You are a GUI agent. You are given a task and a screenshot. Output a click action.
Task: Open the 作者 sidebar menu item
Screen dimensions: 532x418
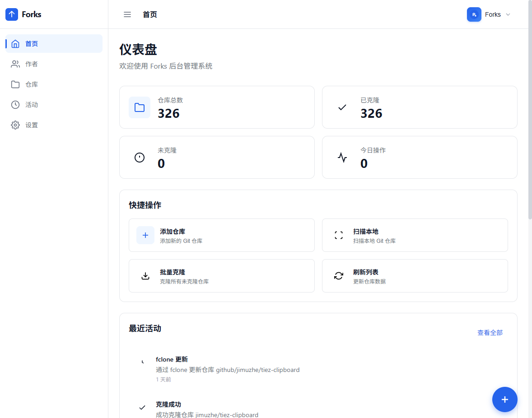pos(54,64)
